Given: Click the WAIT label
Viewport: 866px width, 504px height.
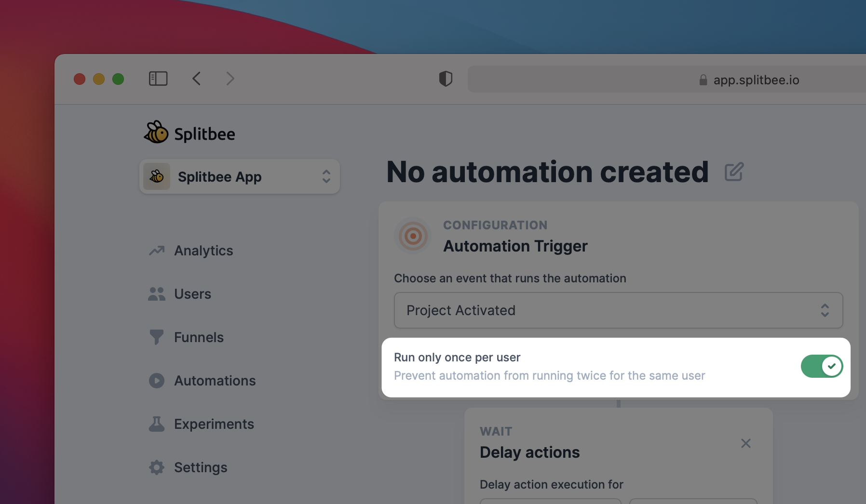Looking at the screenshot, I should 496,431.
